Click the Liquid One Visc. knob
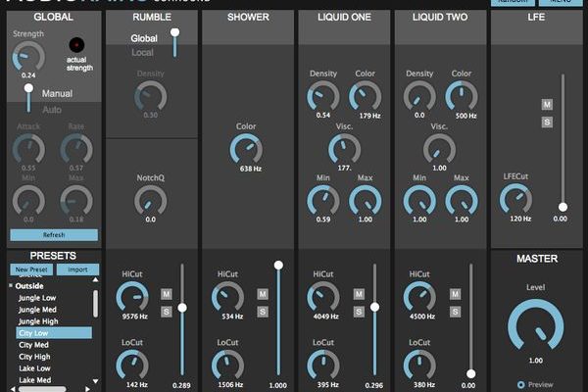The image size is (588, 392). click(x=343, y=149)
